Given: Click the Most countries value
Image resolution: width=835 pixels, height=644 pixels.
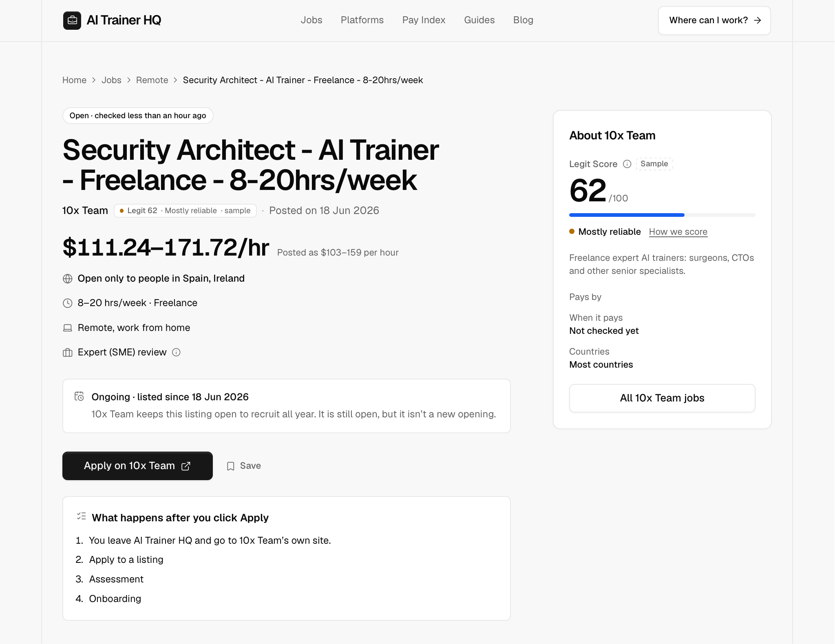Looking at the screenshot, I should point(601,365).
